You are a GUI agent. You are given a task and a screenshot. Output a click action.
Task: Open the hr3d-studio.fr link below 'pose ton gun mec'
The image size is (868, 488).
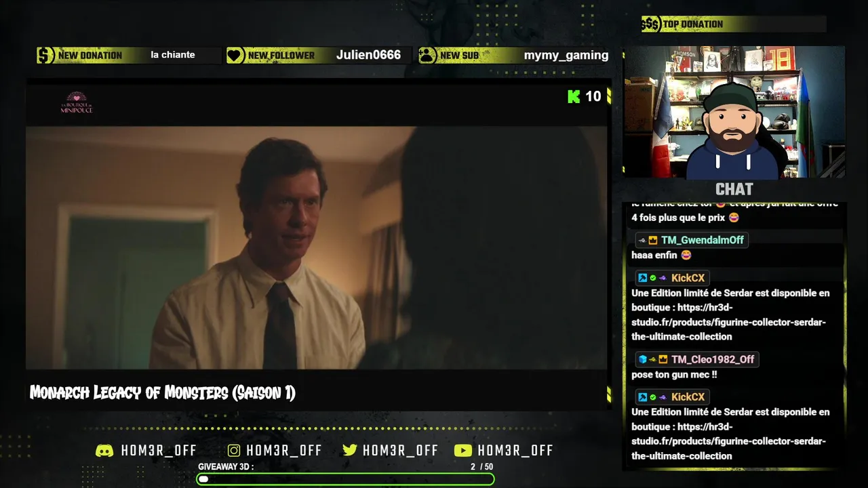click(x=729, y=441)
